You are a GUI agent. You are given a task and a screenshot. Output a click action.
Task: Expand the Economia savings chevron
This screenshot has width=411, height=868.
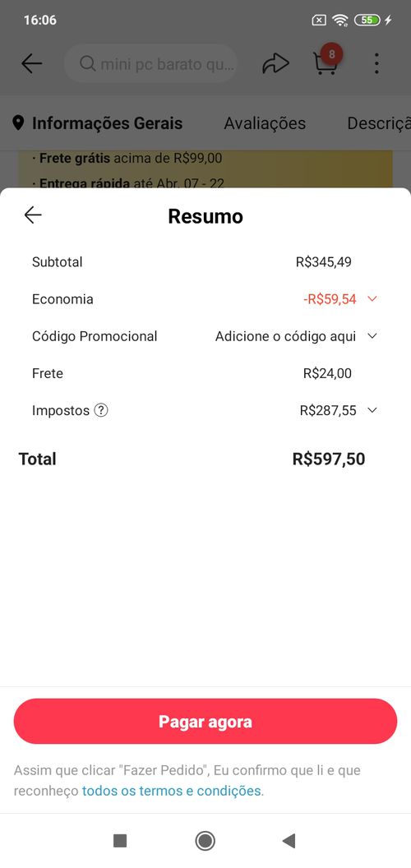point(372,299)
